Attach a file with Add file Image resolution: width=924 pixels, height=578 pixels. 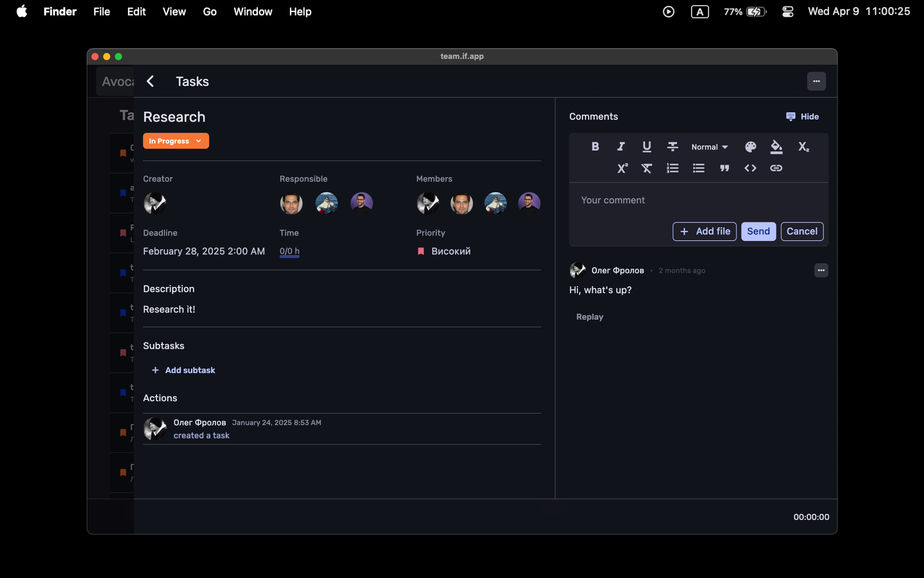(x=705, y=231)
